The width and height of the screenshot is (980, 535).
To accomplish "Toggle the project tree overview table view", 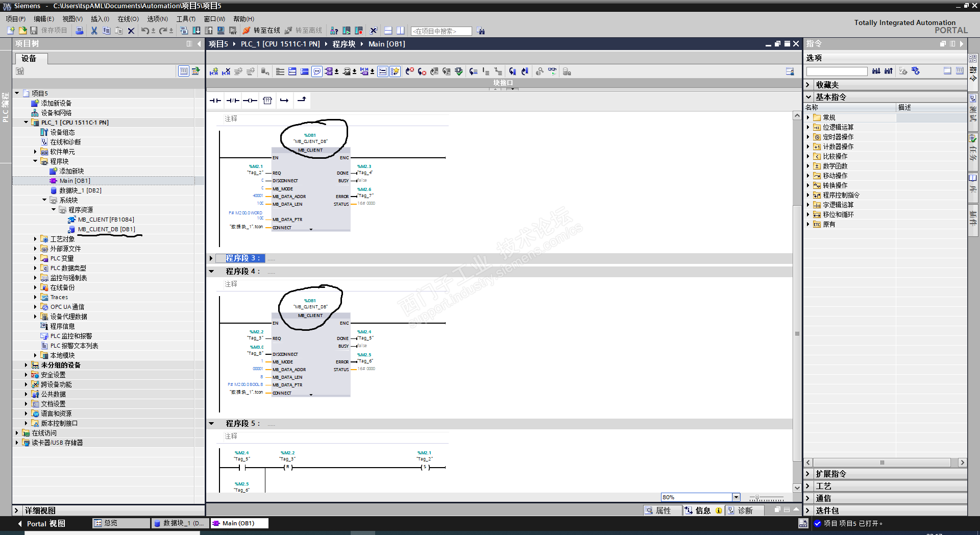I will [184, 71].
